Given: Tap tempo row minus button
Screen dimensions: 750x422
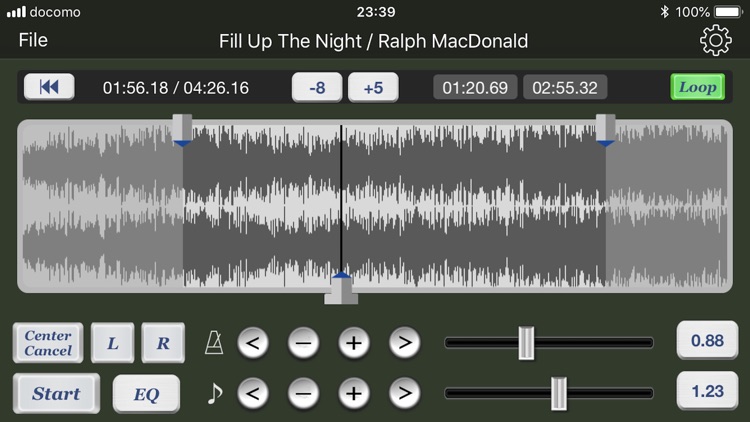Looking at the screenshot, I should [303, 343].
